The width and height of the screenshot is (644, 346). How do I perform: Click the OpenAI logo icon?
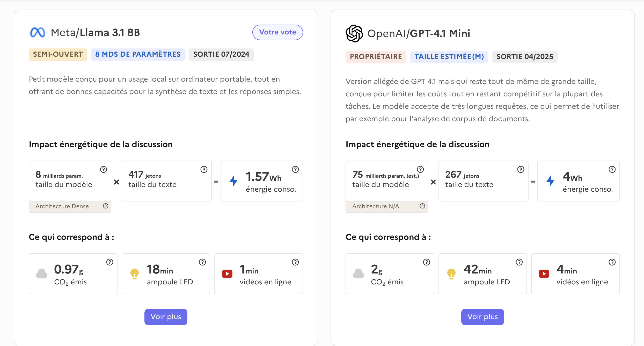coord(354,33)
